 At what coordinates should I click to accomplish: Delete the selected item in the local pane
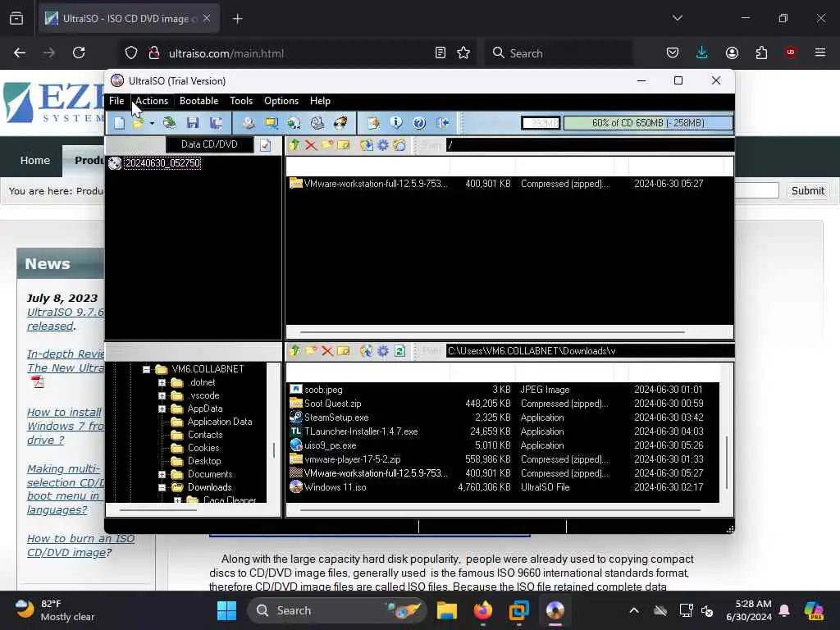click(326, 351)
